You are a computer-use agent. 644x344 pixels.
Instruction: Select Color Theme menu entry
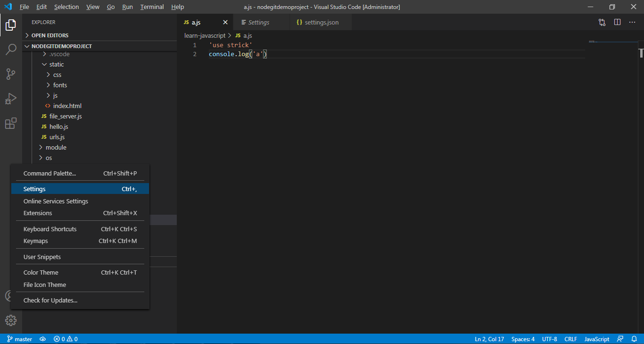click(x=80, y=272)
